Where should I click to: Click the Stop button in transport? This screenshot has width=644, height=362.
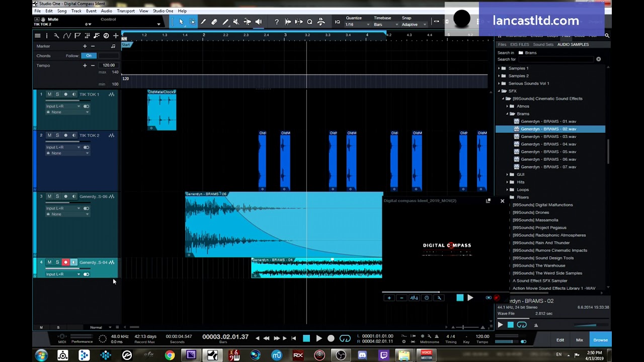coord(306,338)
